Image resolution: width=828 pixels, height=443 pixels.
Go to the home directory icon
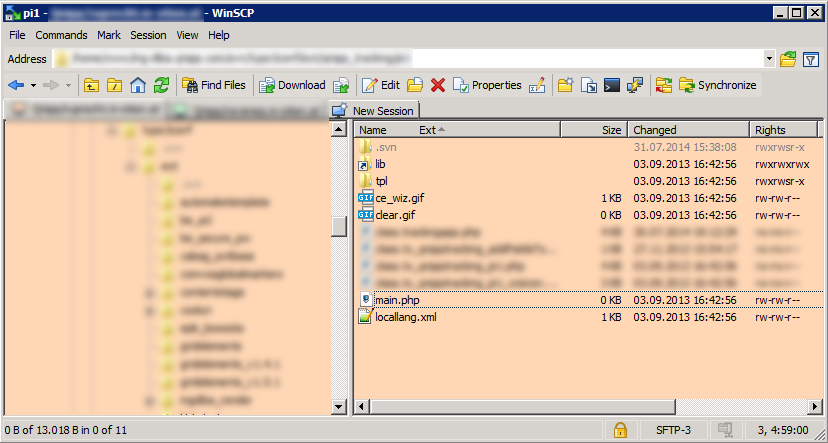point(138,85)
